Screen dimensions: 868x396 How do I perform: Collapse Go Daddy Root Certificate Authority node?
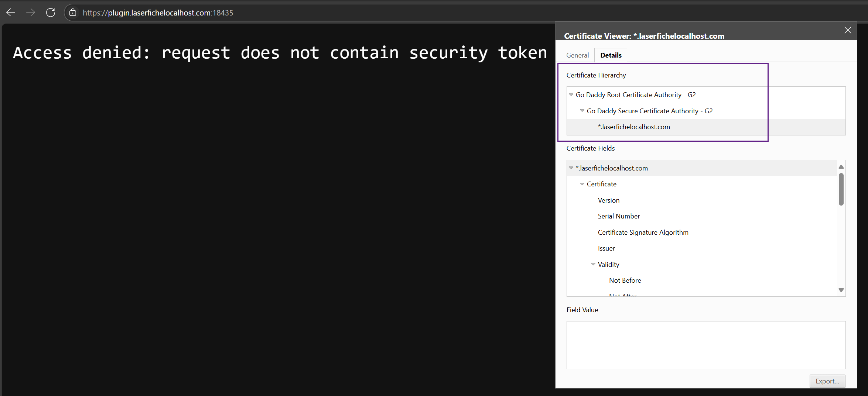click(x=571, y=95)
